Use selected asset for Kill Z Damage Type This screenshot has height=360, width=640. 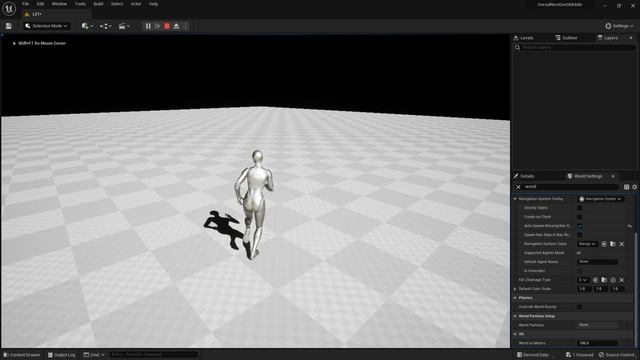pyautogui.click(x=596, y=280)
